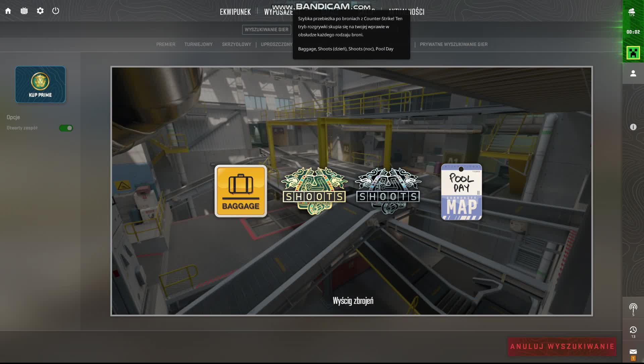
Task: Click the Wyścig zbrojeń label
Action: click(353, 301)
